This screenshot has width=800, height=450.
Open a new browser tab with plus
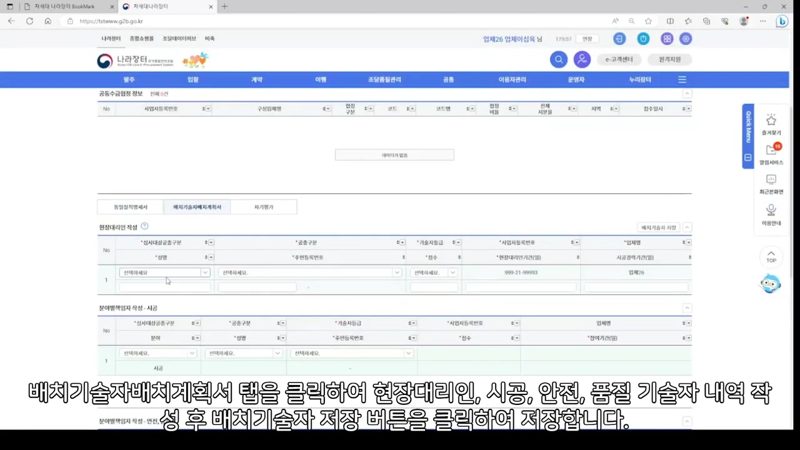[x=224, y=7]
